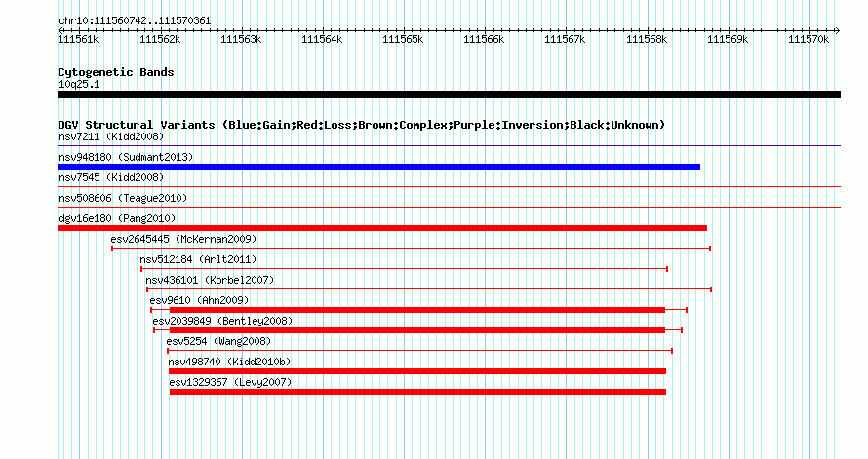Click the thin red nsv436101 variant line
This screenshot has width=868, height=459.
[x=429, y=289]
